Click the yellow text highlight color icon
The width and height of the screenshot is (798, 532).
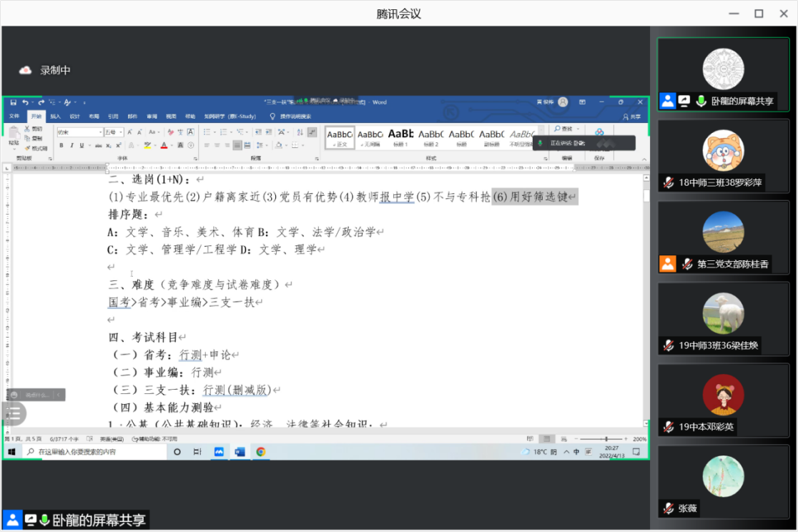147,145
